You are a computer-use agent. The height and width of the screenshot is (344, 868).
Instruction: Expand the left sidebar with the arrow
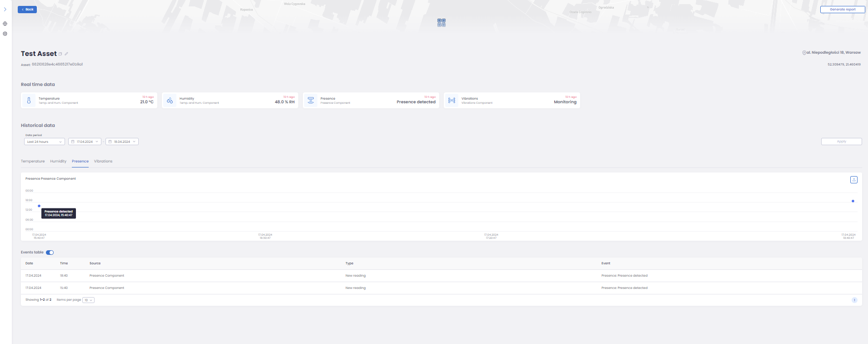click(x=5, y=9)
